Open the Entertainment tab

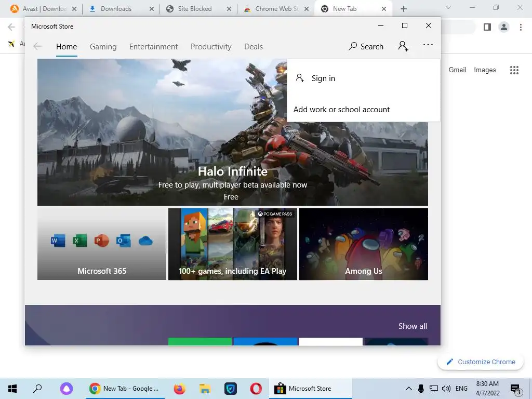point(153,46)
